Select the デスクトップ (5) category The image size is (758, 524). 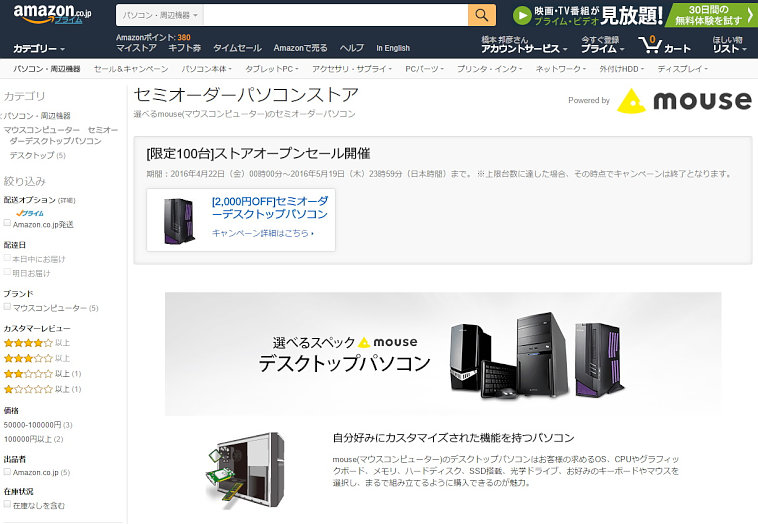point(37,155)
